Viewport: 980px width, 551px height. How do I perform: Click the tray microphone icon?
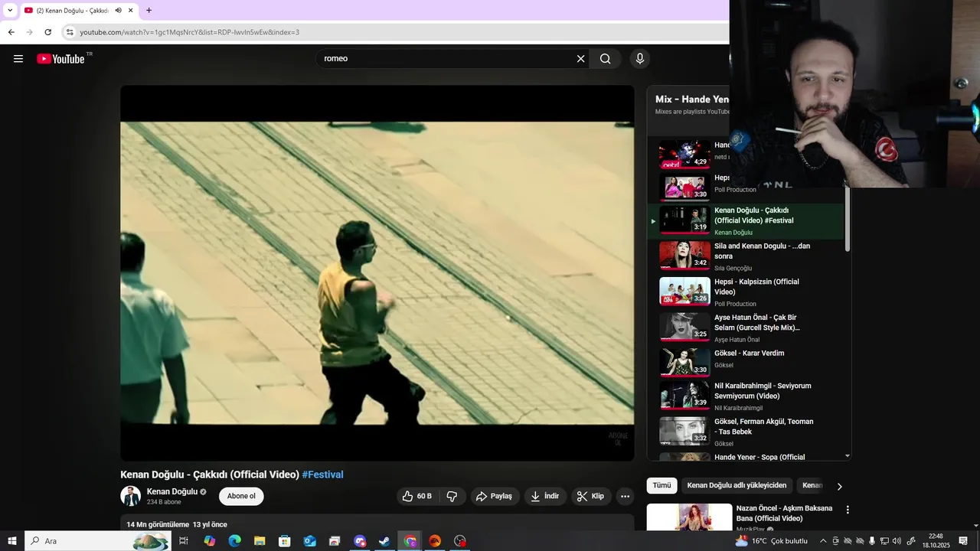coord(872,541)
